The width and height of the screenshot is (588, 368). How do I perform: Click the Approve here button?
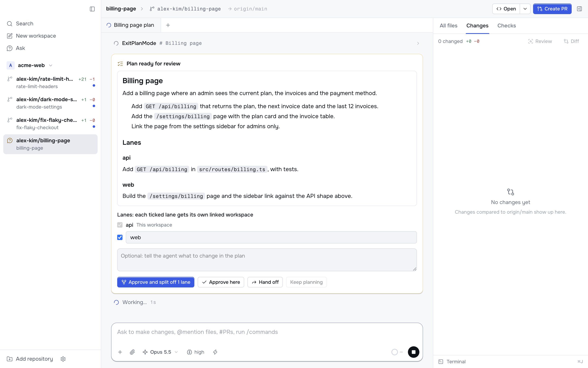[221, 282]
